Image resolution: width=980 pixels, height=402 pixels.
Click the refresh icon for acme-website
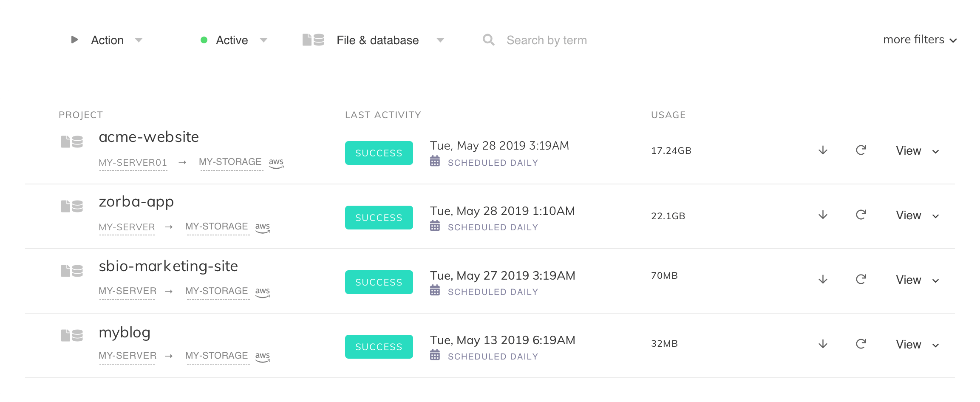pyautogui.click(x=861, y=150)
